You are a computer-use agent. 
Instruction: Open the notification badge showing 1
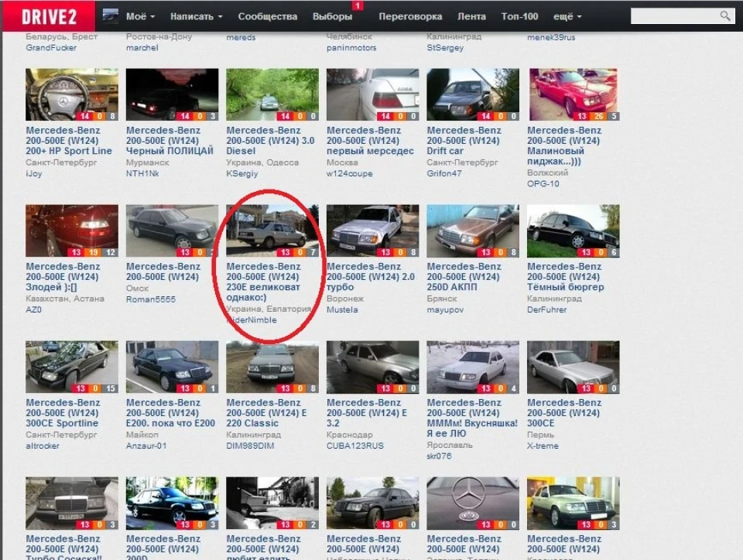tap(358, 5)
